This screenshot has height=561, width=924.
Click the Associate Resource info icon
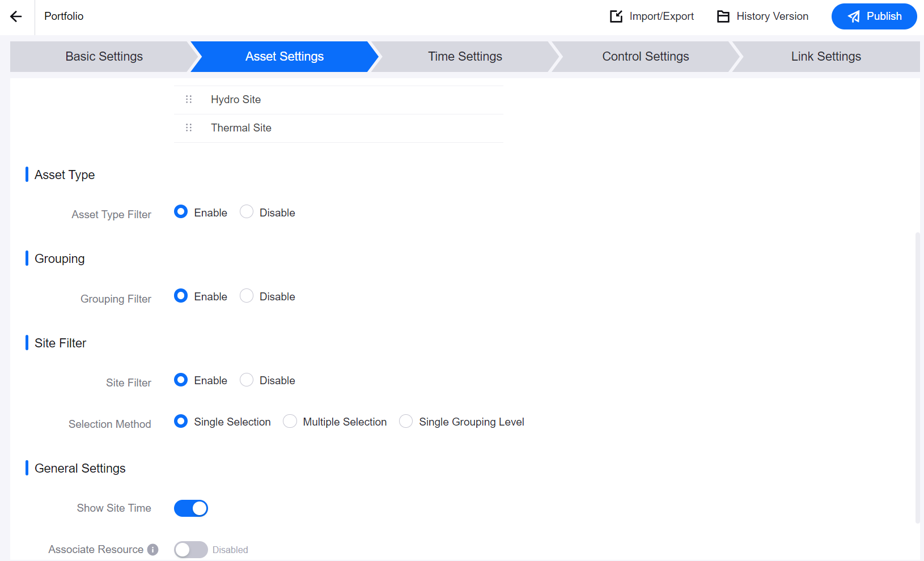pyautogui.click(x=152, y=550)
